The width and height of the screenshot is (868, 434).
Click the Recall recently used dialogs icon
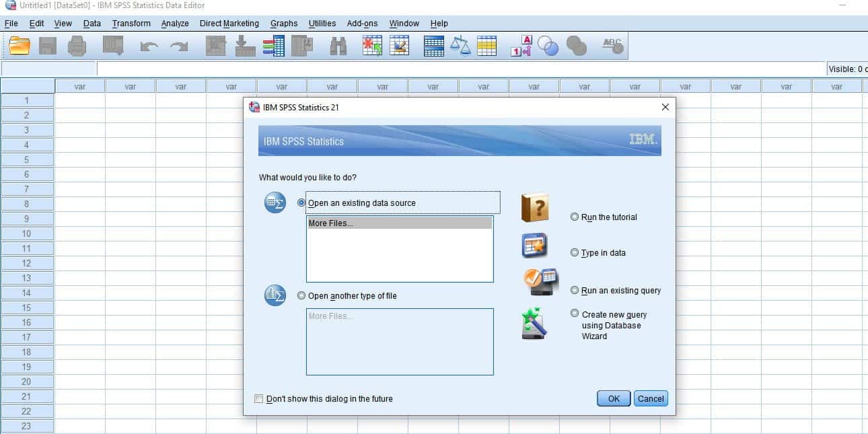[113, 46]
